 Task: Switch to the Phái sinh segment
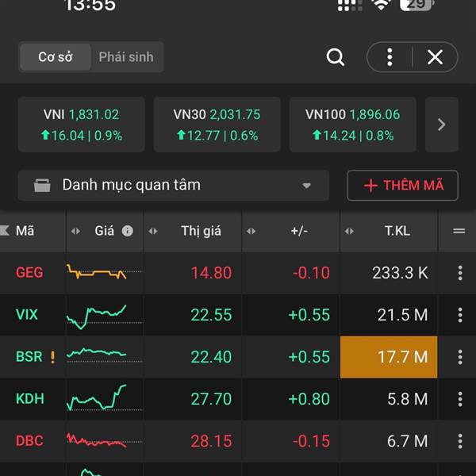click(125, 57)
